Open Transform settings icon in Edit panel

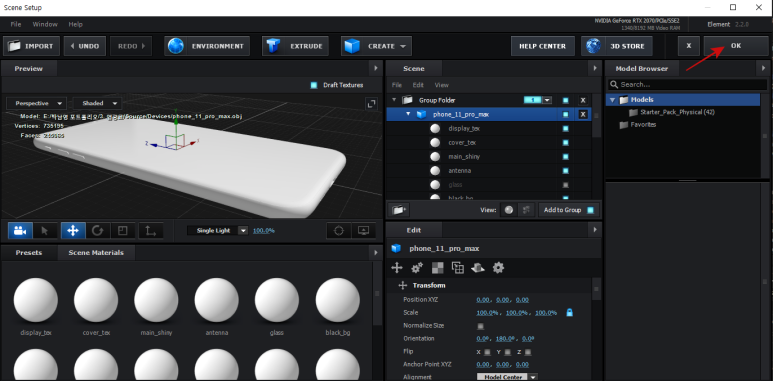click(x=397, y=268)
